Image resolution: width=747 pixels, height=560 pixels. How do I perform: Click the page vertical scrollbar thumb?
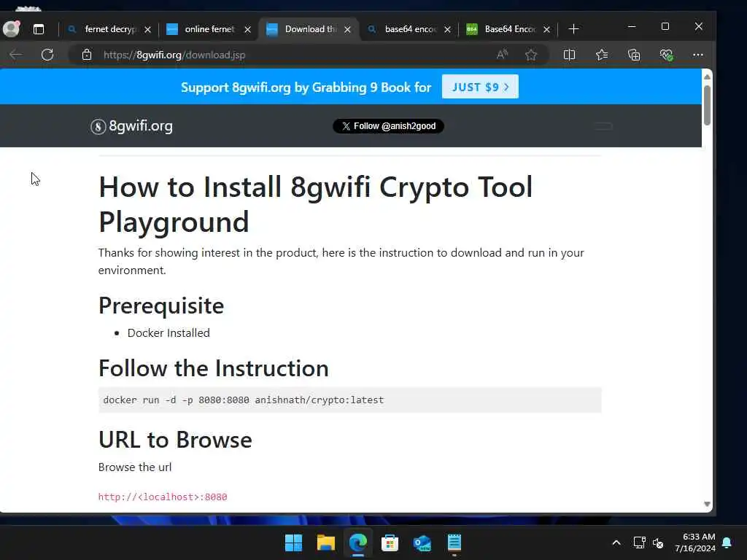[x=707, y=105]
